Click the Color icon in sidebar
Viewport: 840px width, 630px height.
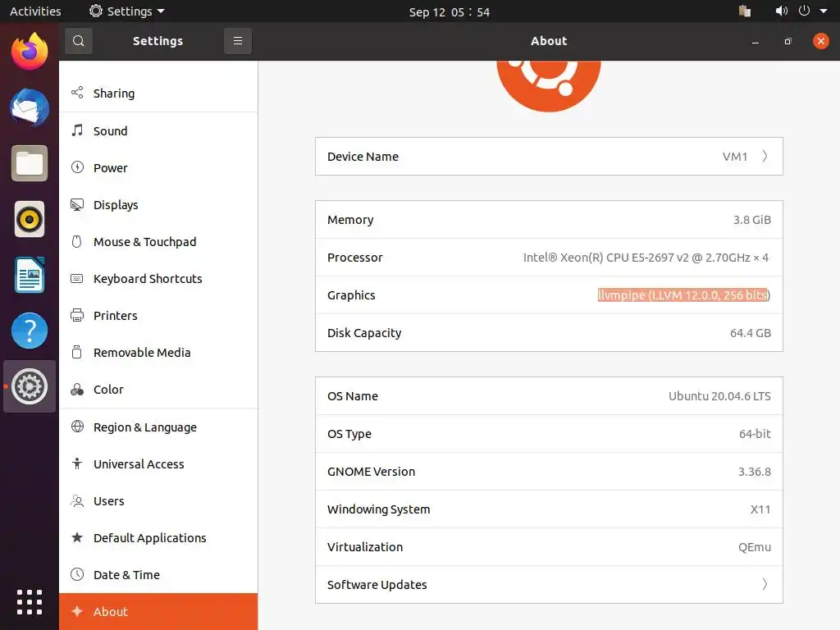point(77,390)
